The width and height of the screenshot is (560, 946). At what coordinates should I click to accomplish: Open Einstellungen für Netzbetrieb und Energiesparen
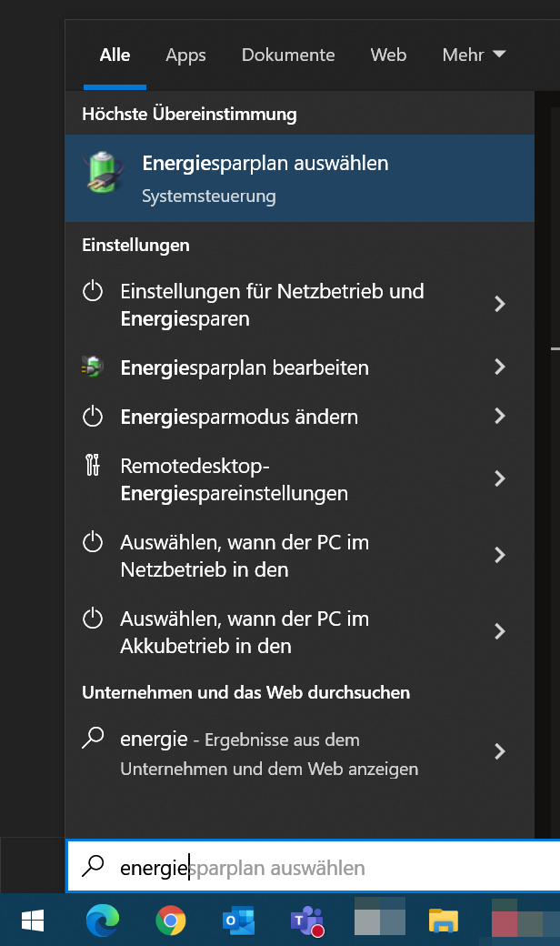coord(272,305)
